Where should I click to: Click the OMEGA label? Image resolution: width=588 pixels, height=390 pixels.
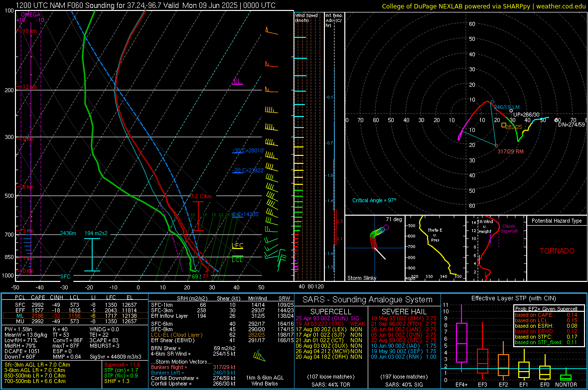point(31,14)
